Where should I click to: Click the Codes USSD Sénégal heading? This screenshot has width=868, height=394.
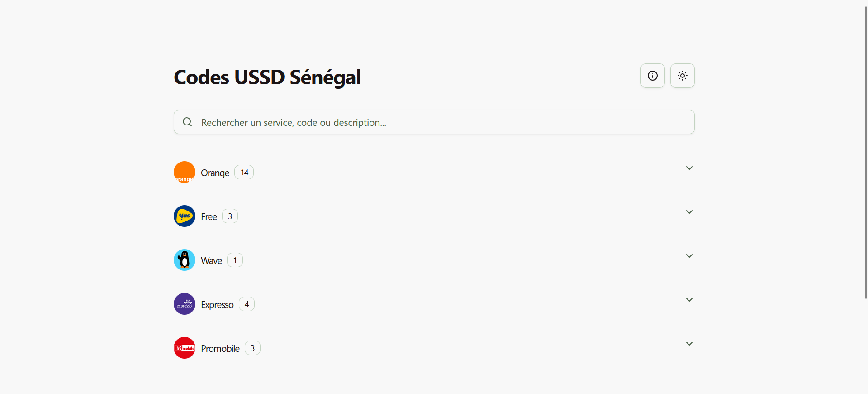click(x=267, y=77)
